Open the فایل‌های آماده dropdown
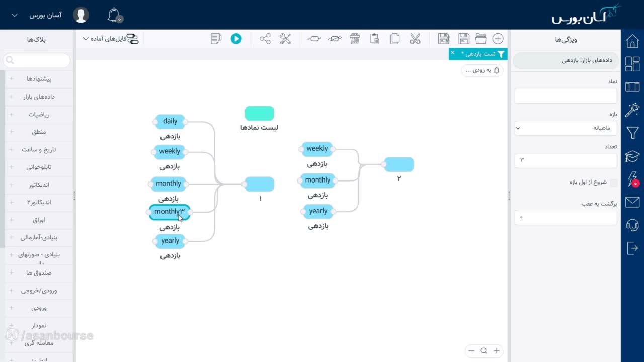 point(111,39)
